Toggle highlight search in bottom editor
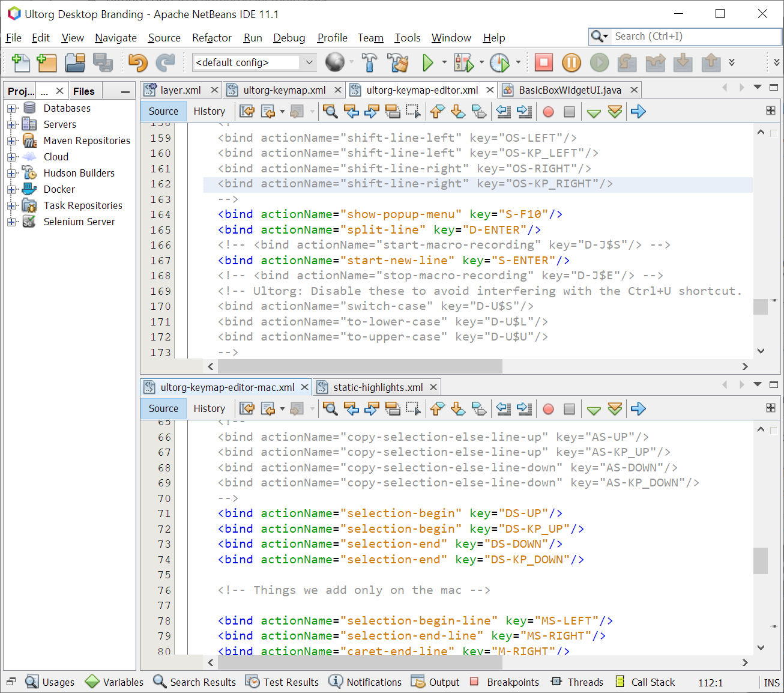This screenshot has width=784, height=693. point(393,408)
